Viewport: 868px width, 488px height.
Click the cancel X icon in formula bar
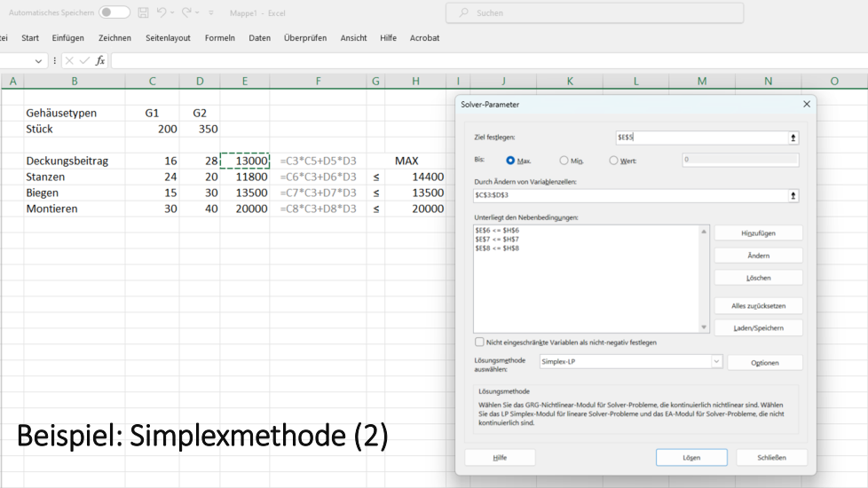69,60
